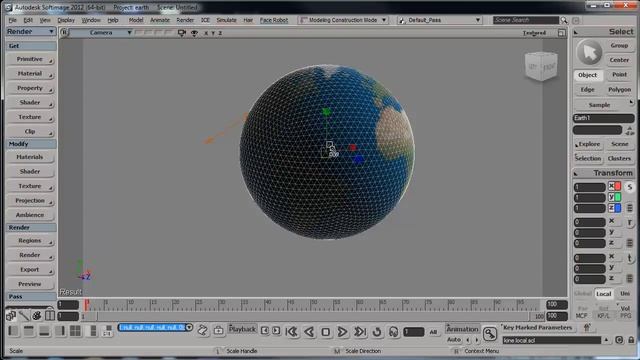This screenshot has height=360, width=640.
Task: Click the view cube navigation widget
Action: coord(541,66)
